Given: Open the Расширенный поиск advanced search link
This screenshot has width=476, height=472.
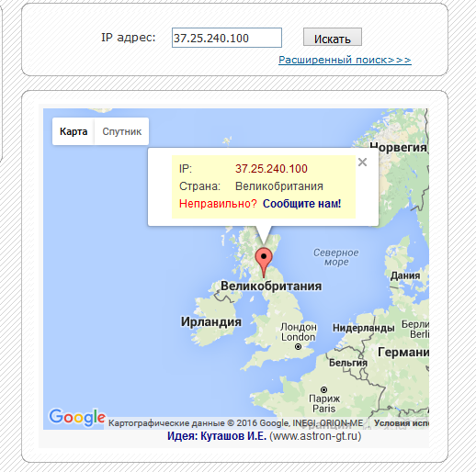Looking at the screenshot, I should click(x=345, y=60).
